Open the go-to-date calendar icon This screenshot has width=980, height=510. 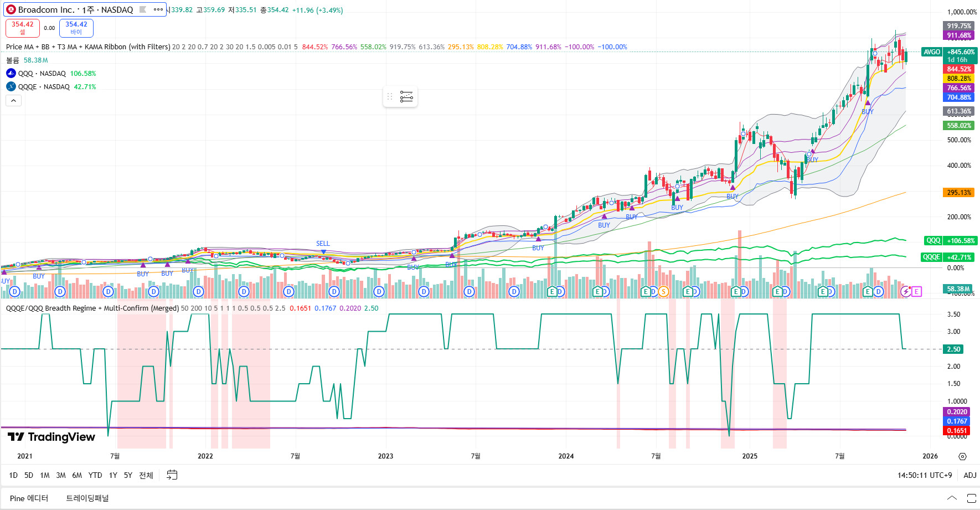coord(172,475)
